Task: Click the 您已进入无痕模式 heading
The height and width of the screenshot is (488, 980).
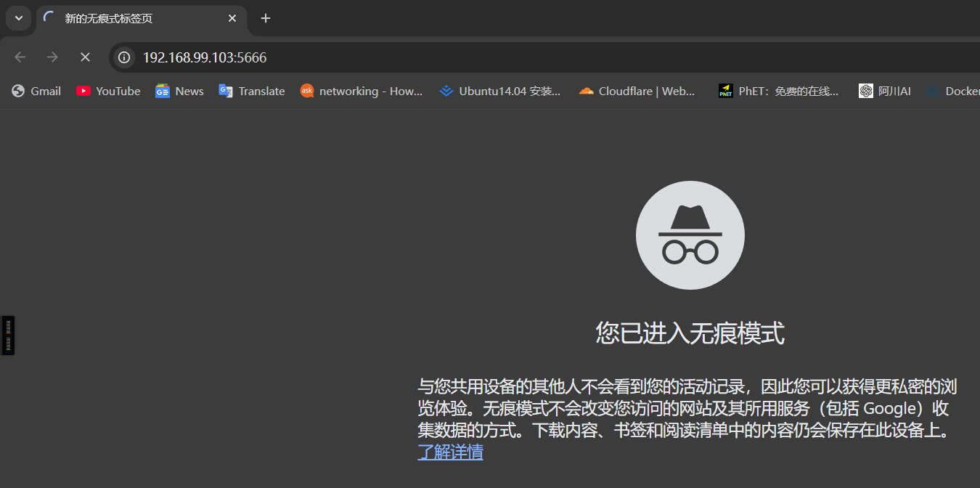Action: point(690,333)
